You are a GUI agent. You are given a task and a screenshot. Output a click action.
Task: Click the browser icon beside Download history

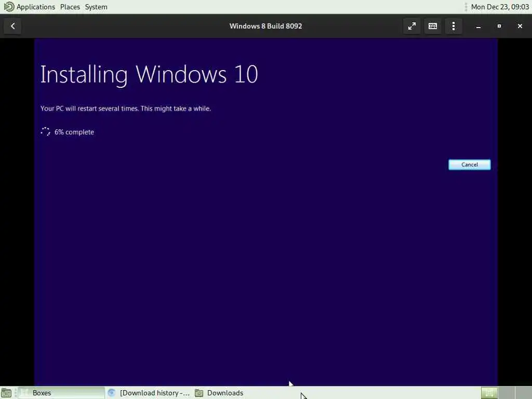(111, 393)
